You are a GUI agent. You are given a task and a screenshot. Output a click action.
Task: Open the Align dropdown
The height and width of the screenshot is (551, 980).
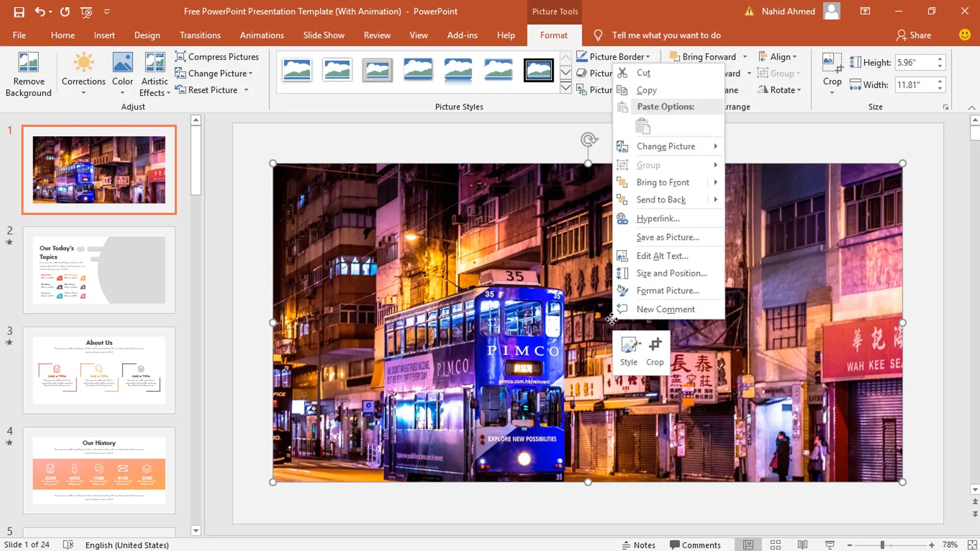pos(777,57)
